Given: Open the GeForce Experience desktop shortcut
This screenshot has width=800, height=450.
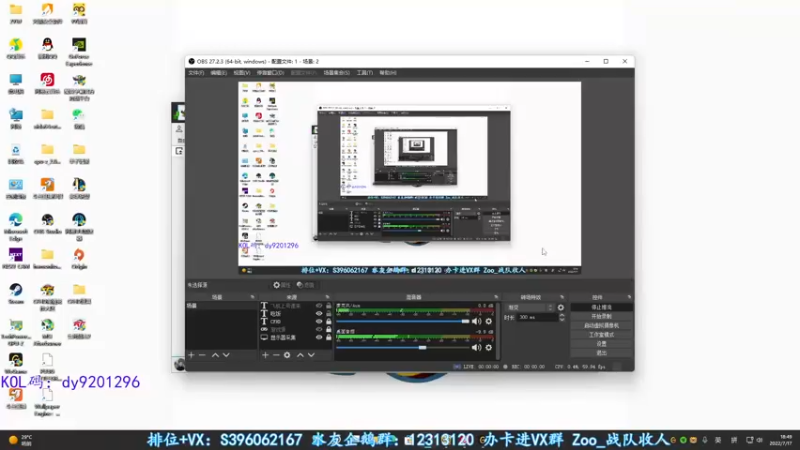Looking at the screenshot, I should tap(79, 52).
